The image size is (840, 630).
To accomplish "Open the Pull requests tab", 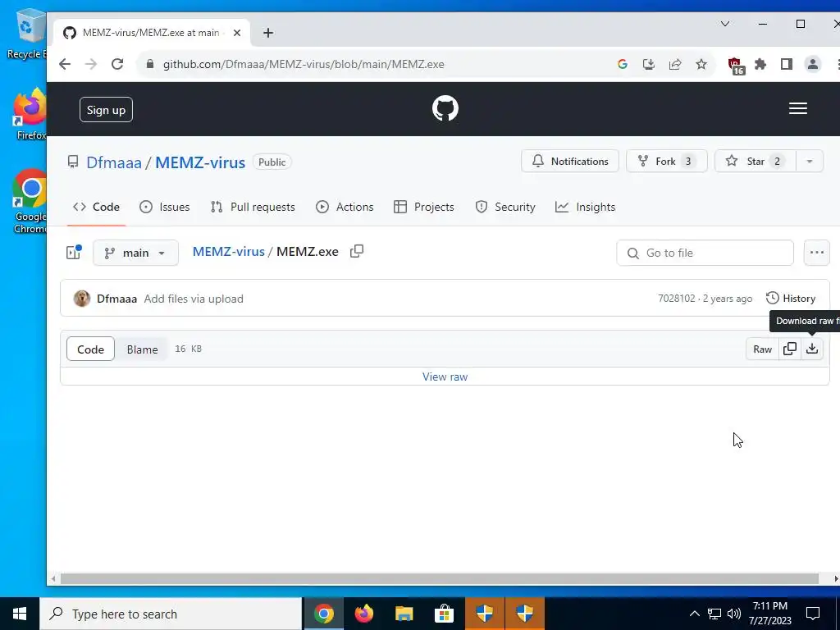I will 253,207.
